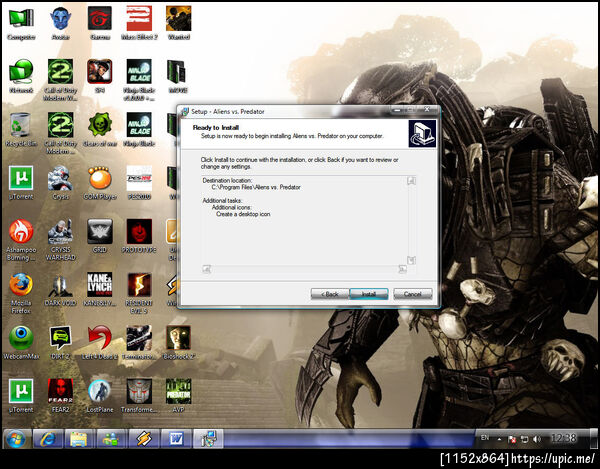Select the WebcamMax desktop icon

21,343
